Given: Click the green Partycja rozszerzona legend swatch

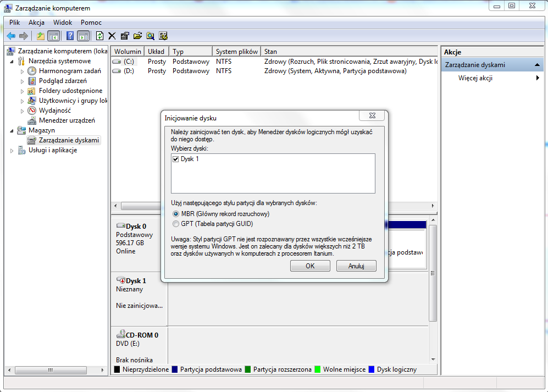Looking at the screenshot, I should point(248,369).
